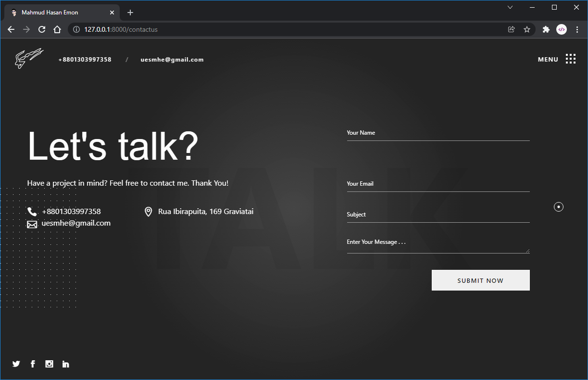Open the browser profile avatar
This screenshot has width=588, height=380.
[x=562, y=29]
